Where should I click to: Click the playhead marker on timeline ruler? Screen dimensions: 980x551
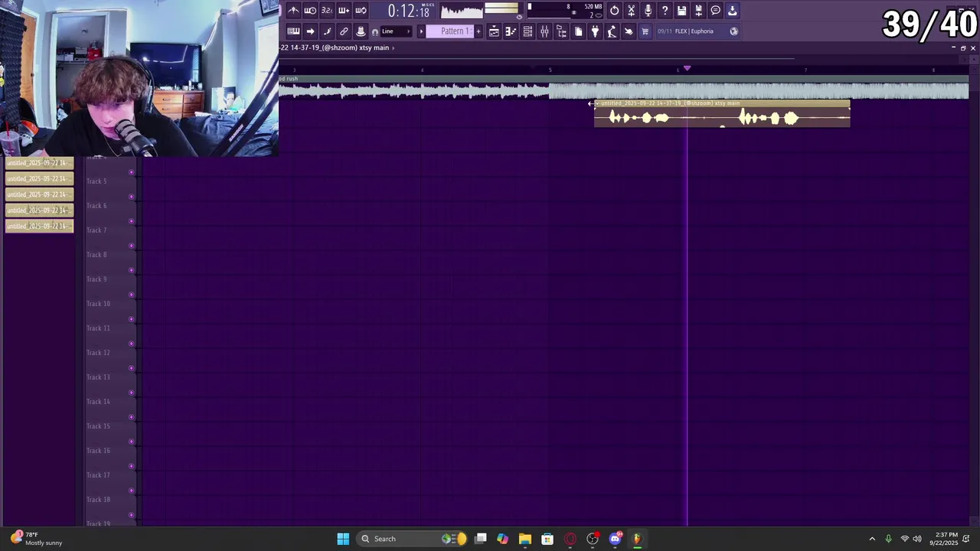[687, 69]
